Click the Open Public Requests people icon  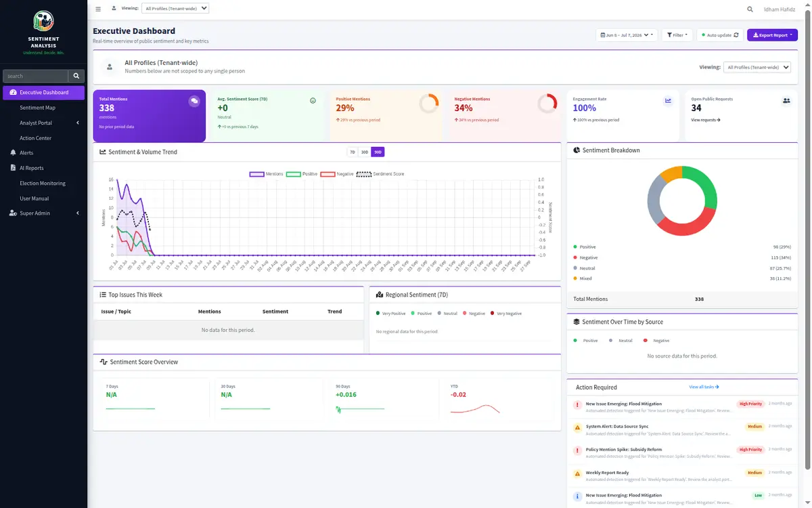pyautogui.click(x=786, y=100)
